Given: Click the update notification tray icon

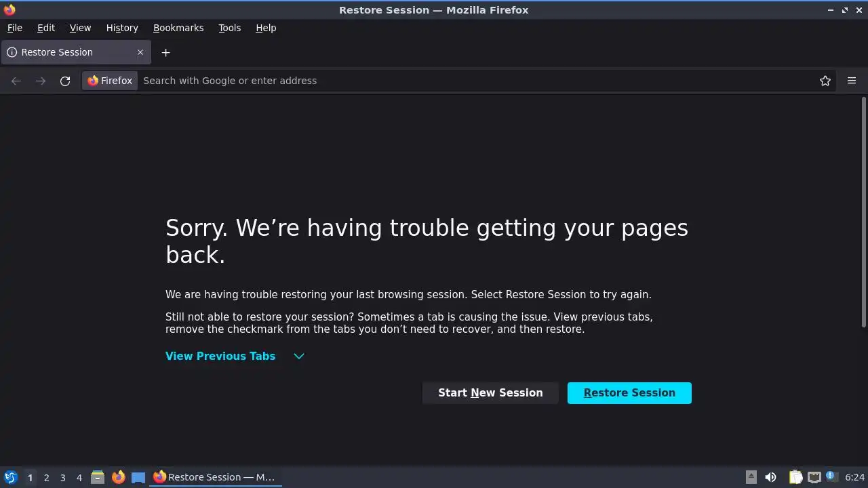Looking at the screenshot, I should pos(831,476).
